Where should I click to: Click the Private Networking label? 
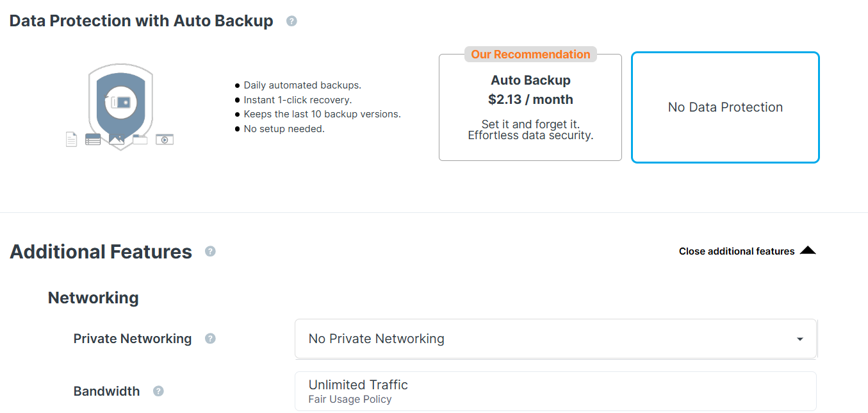133,339
